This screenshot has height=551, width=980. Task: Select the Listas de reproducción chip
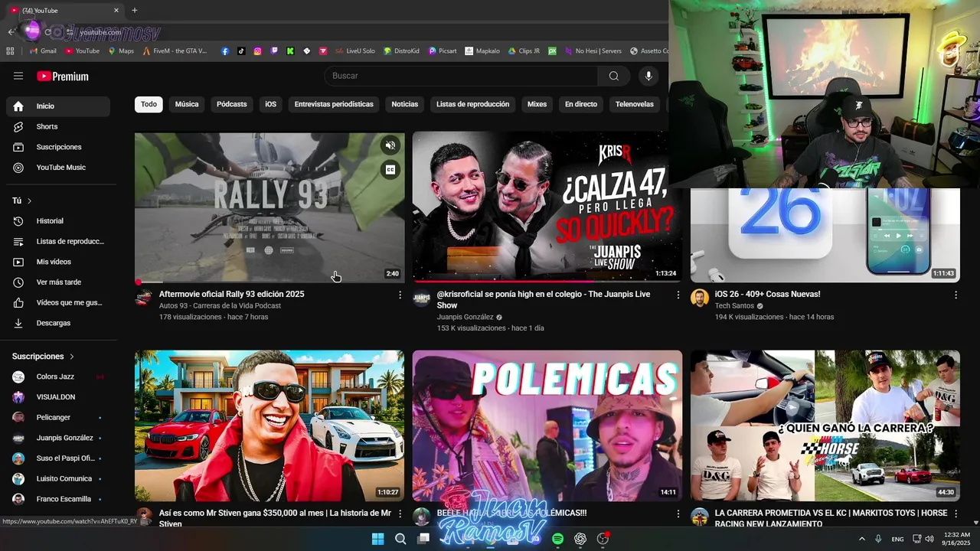tap(473, 104)
